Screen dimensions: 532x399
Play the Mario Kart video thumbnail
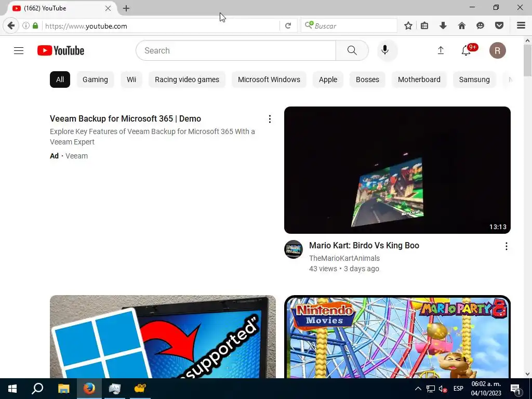pos(397,170)
